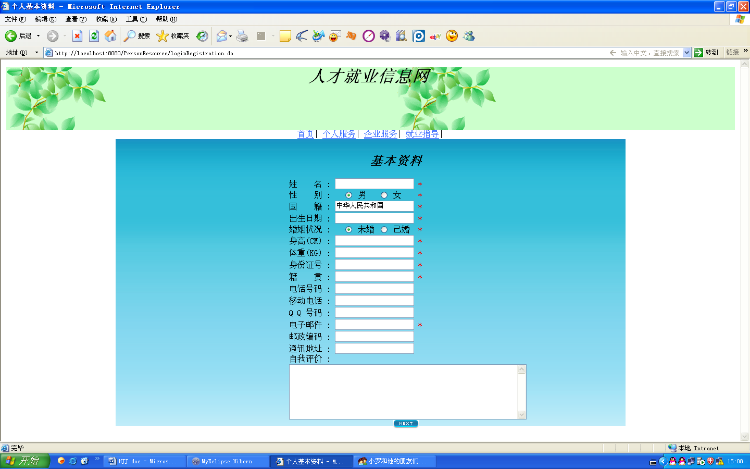Click the QQ 号码 input field

(x=374, y=313)
